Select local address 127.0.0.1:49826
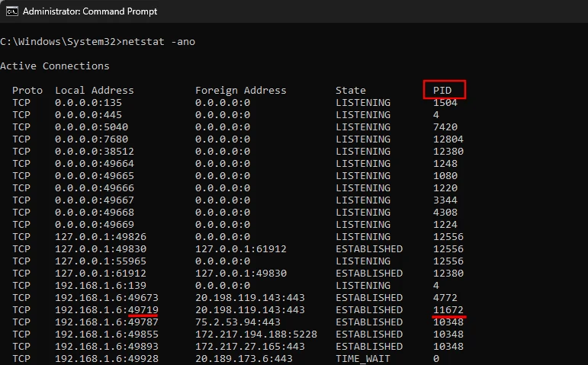Screen dimensions: 588x365 (x=101, y=237)
